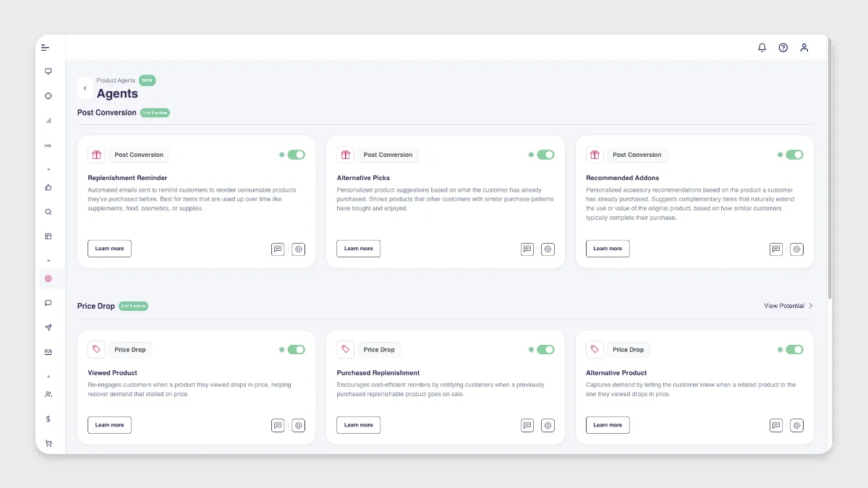This screenshot has width=868, height=488.
Task: Click the Price Drop tag on Purchased Replenishment
Action: click(379, 349)
